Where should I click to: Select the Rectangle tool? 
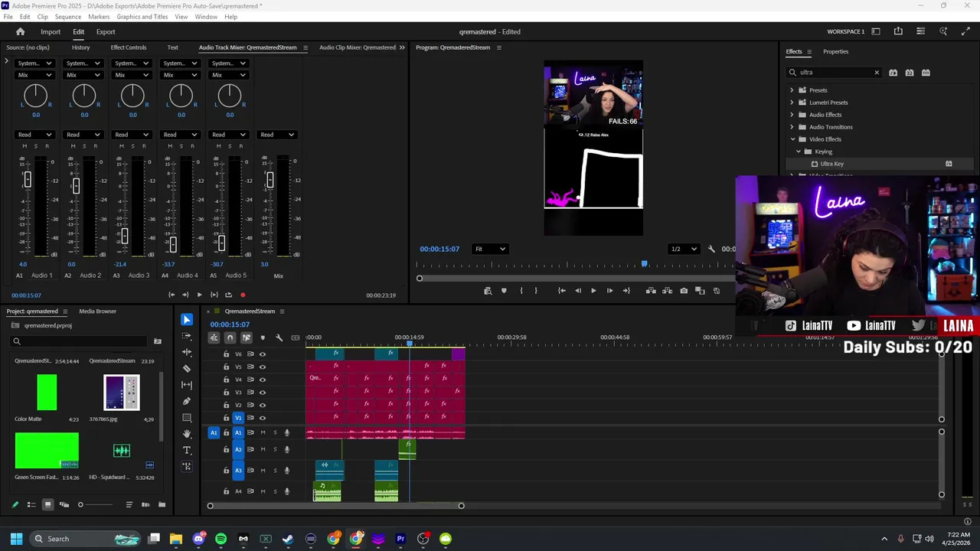click(x=187, y=418)
